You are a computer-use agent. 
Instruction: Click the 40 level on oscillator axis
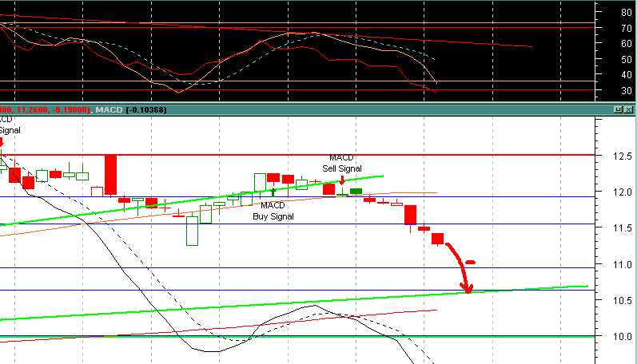626,75
